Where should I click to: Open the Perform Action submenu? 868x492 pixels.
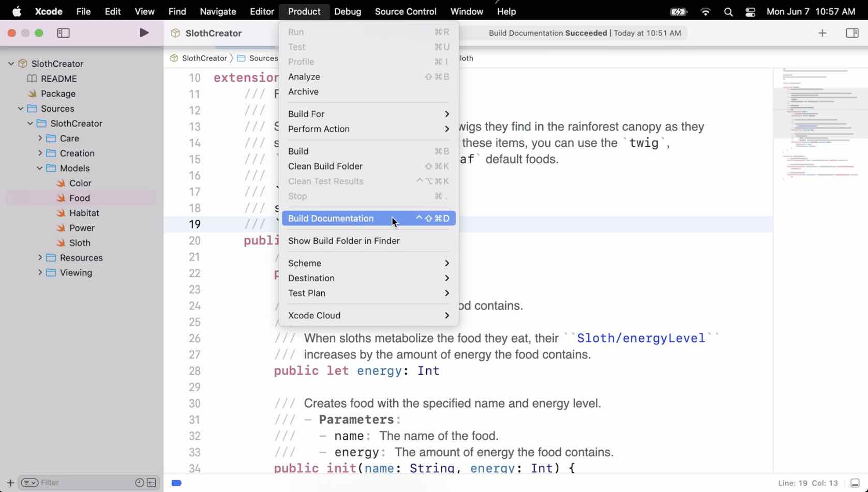368,129
